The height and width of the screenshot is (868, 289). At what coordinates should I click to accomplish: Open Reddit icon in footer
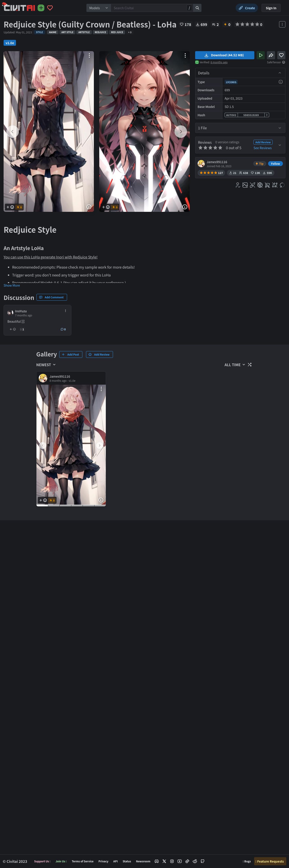[x=195, y=861]
